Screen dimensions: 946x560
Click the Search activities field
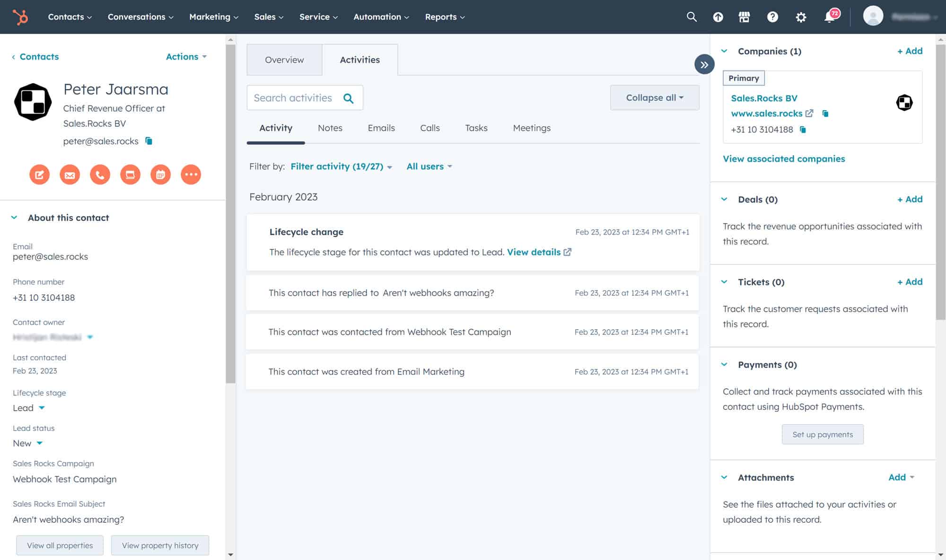[x=293, y=98]
